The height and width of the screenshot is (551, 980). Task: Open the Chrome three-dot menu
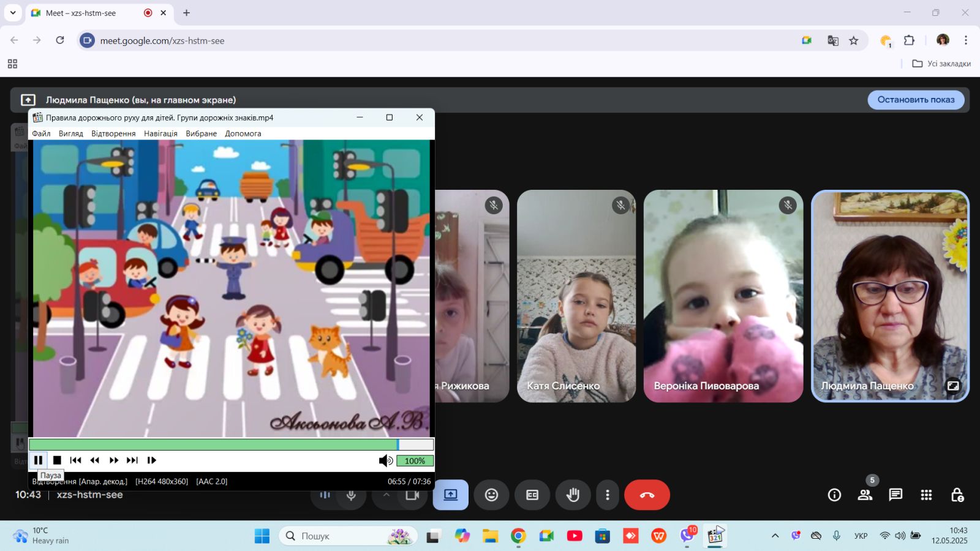coord(966,40)
